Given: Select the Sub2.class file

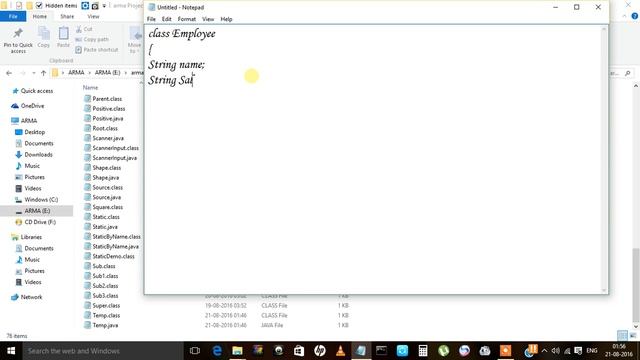Looking at the screenshot, I should click(105, 286).
